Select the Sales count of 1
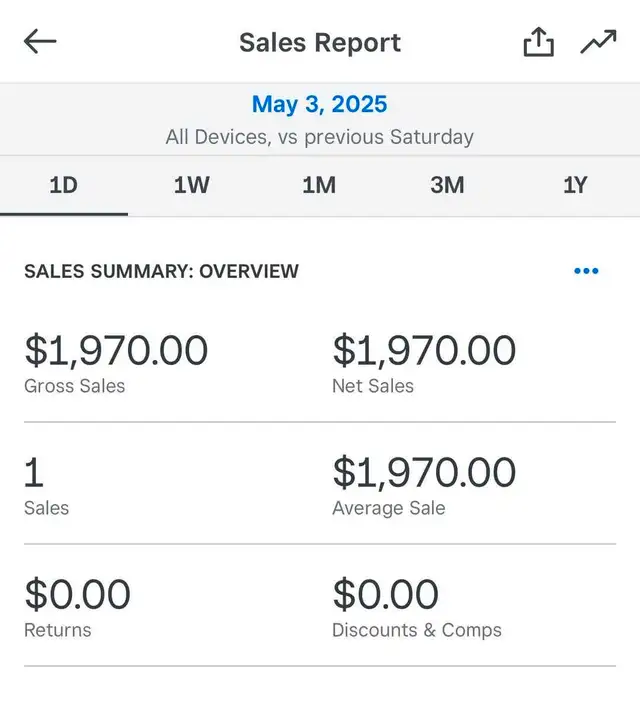This screenshot has width=640, height=701. tap(34, 473)
